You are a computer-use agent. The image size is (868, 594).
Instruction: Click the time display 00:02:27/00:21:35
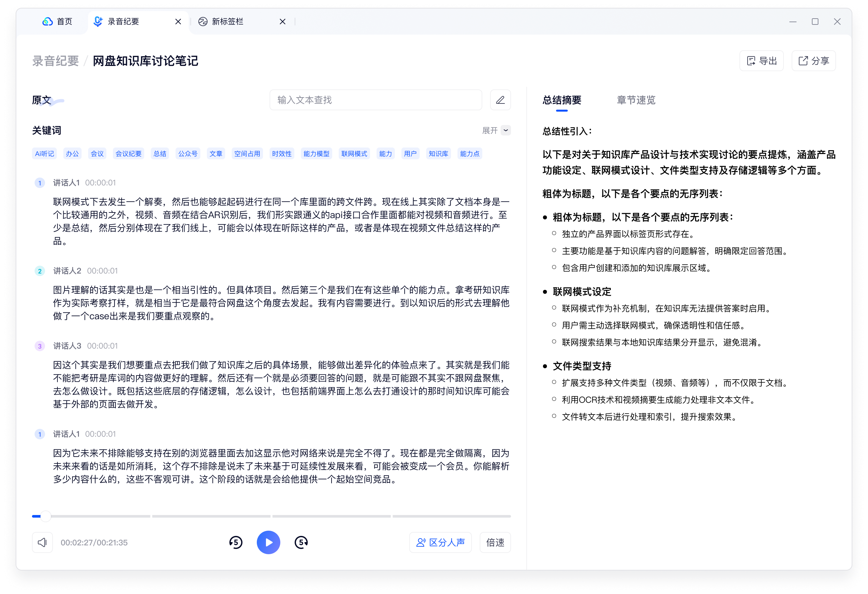[94, 542]
